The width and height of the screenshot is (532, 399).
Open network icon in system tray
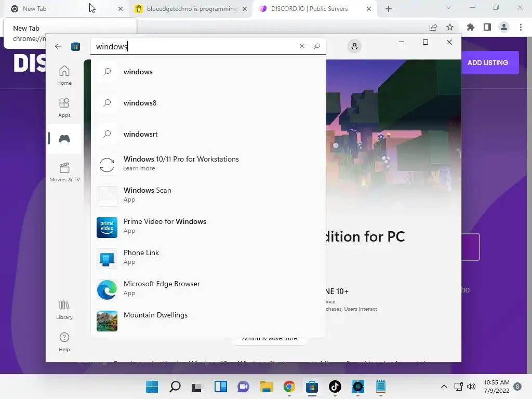click(x=458, y=387)
